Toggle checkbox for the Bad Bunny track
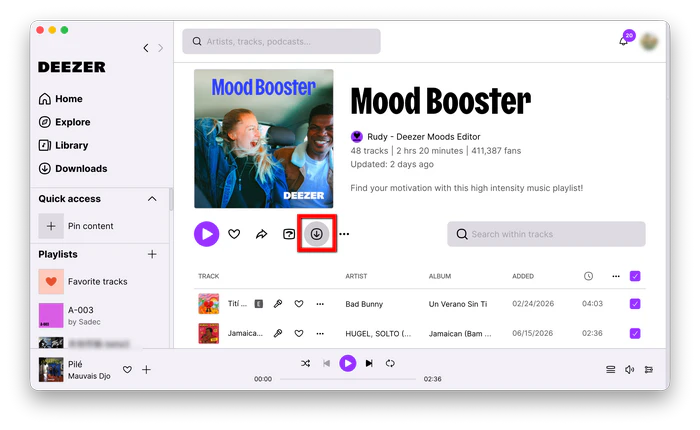Screen dimensions: 700x430 click(x=635, y=304)
